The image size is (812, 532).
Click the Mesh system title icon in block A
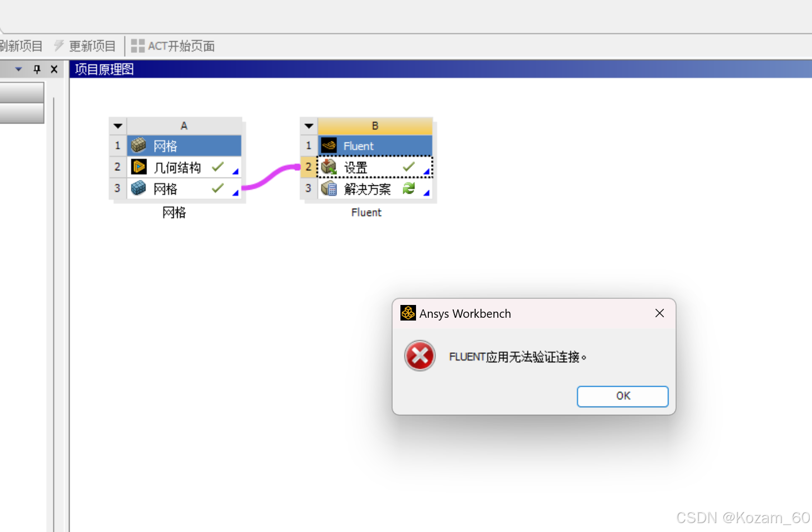coord(139,146)
